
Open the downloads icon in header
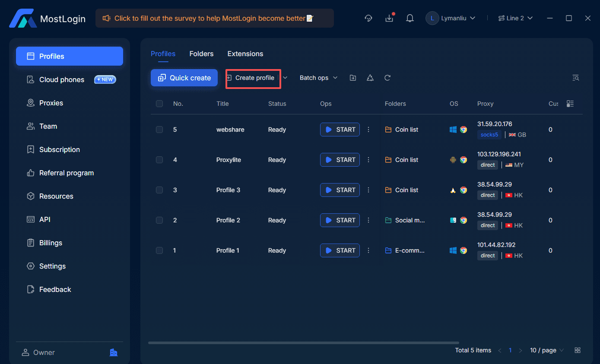[389, 18]
